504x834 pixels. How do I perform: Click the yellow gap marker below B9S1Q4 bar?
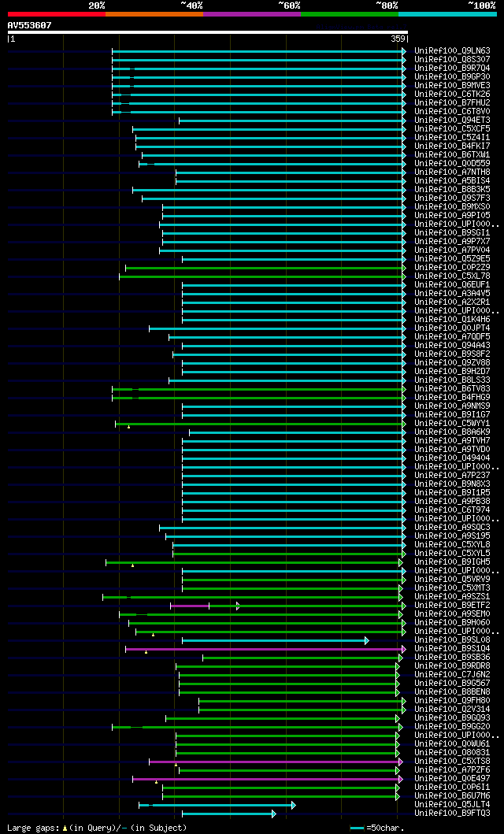(146, 651)
